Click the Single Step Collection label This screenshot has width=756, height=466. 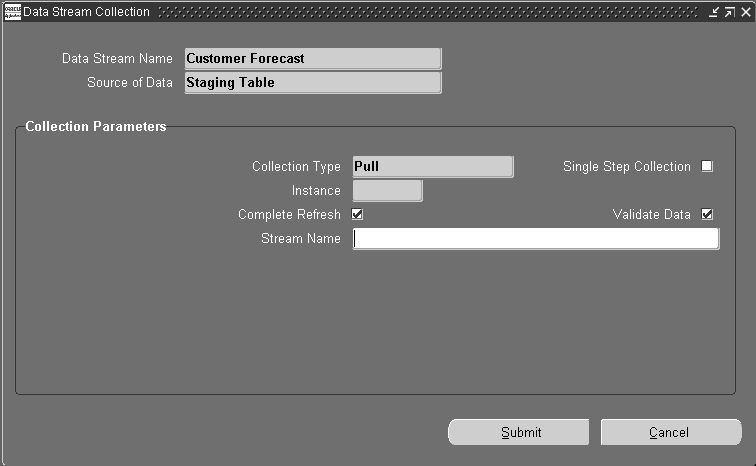pos(627,167)
